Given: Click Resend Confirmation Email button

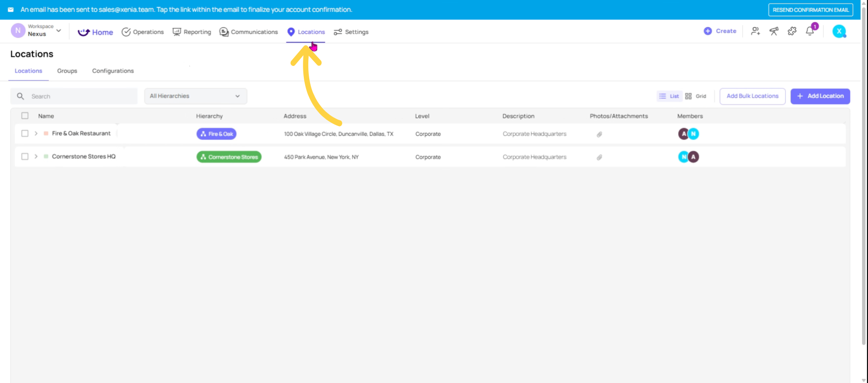Looking at the screenshot, I should point(810,10).
